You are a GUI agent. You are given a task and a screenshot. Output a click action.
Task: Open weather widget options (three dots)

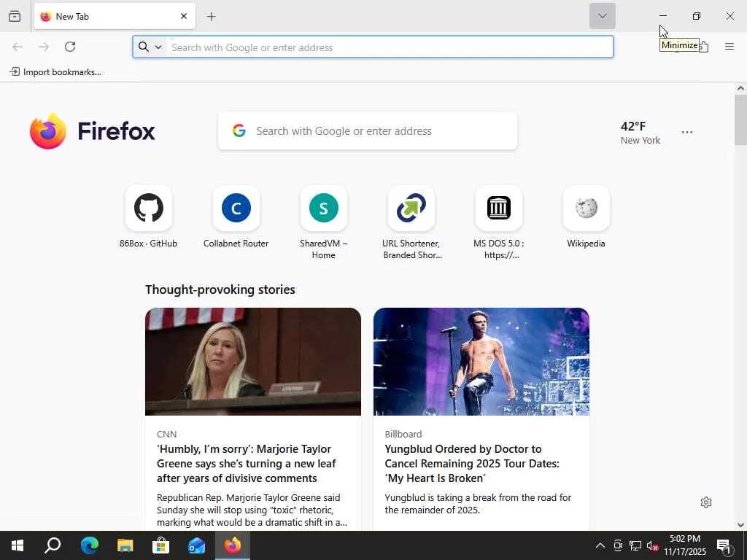click(x=687, y=133)
